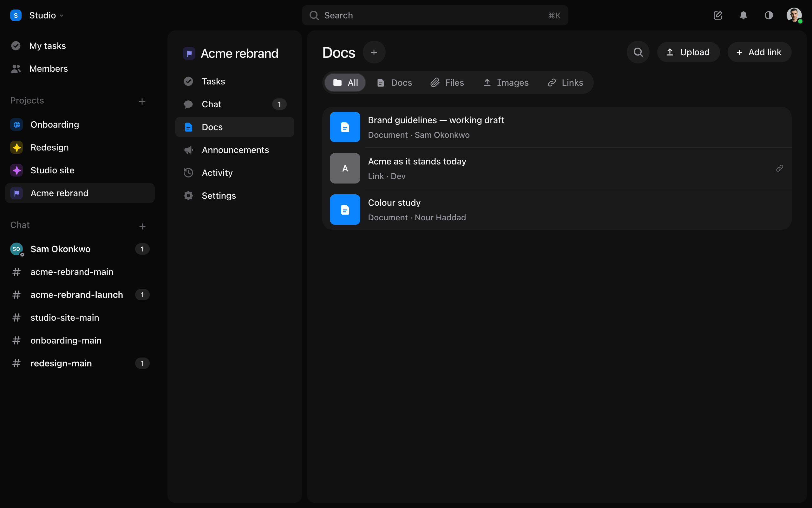Create a new doc with the plus button
The height and width of the screenshot is (508, 812).
(374, 52)
